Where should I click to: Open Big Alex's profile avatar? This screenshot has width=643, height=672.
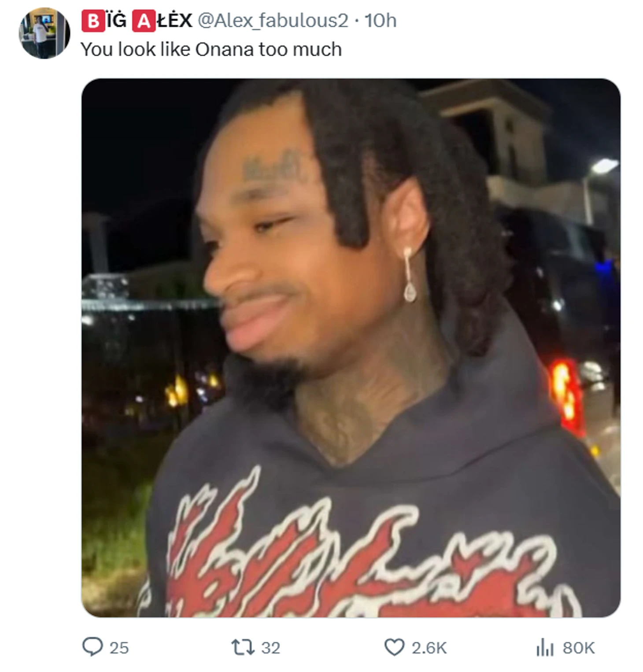[44, 33]
